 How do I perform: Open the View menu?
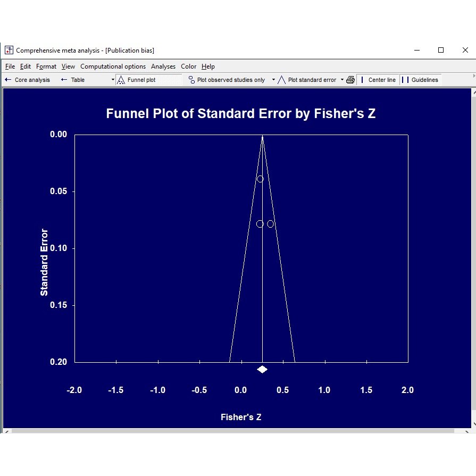pyautogui.click(x=68, y=66)
